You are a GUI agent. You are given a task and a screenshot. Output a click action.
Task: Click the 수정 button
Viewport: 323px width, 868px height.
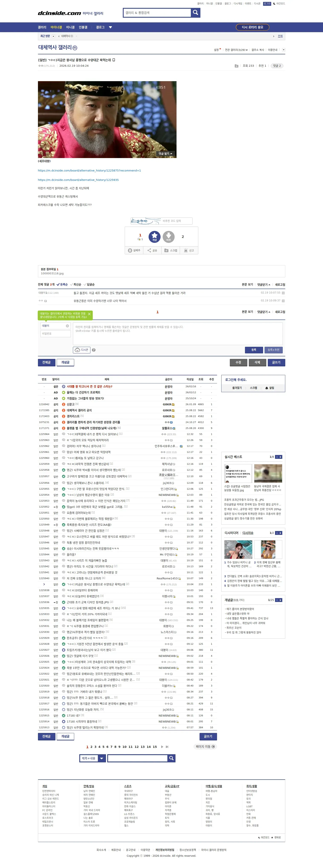[x=238, y=362]
